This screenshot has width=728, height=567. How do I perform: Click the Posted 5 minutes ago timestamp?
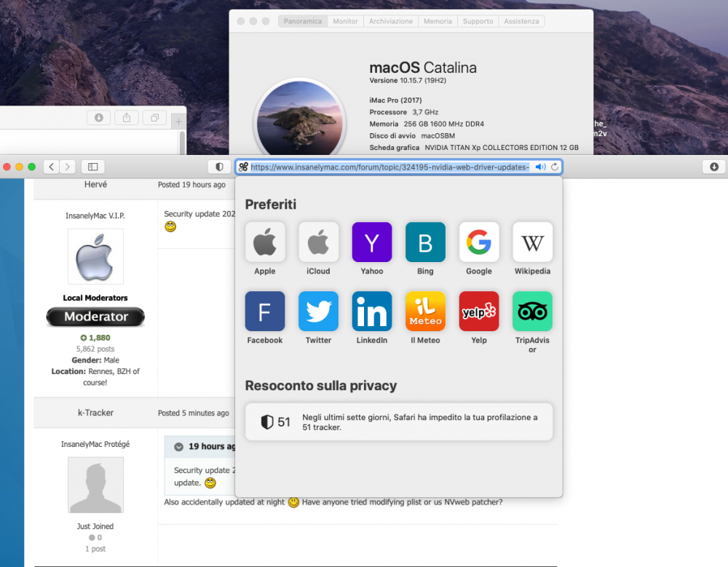(193, 413)
